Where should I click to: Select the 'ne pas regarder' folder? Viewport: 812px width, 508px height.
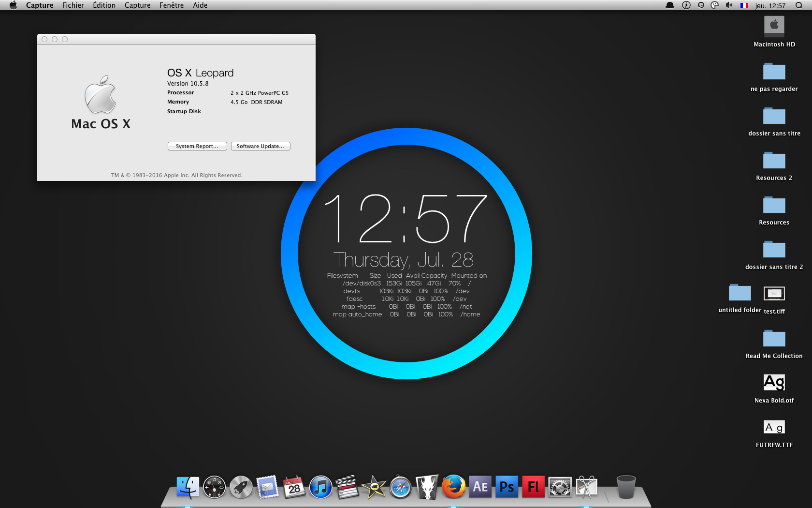tap(774, 71)
